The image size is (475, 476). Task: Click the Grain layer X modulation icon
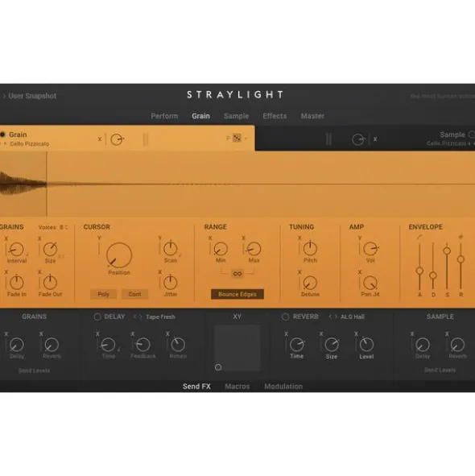click(x=100, y=139)
